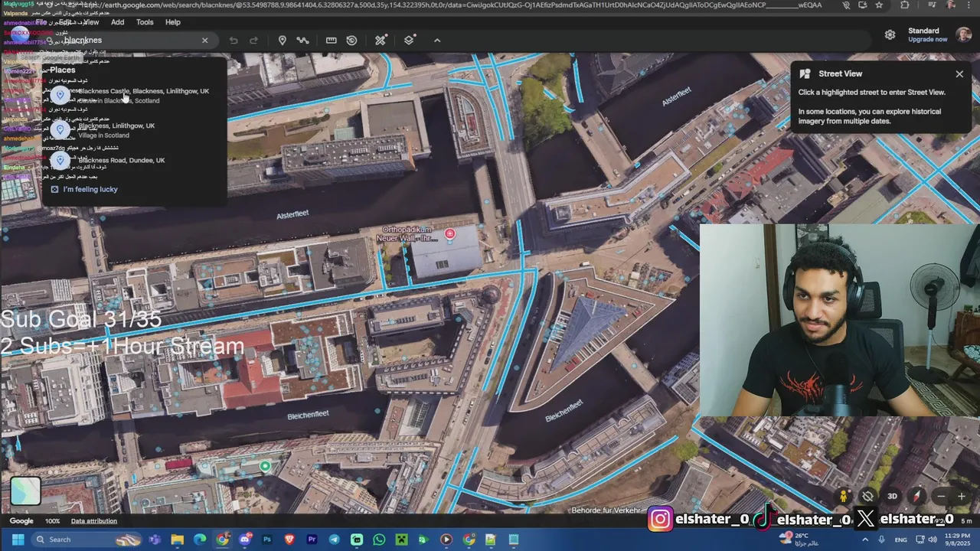This screenshot has width=980, height=551.
Task: Clear the search box with the X
Action: coord(204,41)
